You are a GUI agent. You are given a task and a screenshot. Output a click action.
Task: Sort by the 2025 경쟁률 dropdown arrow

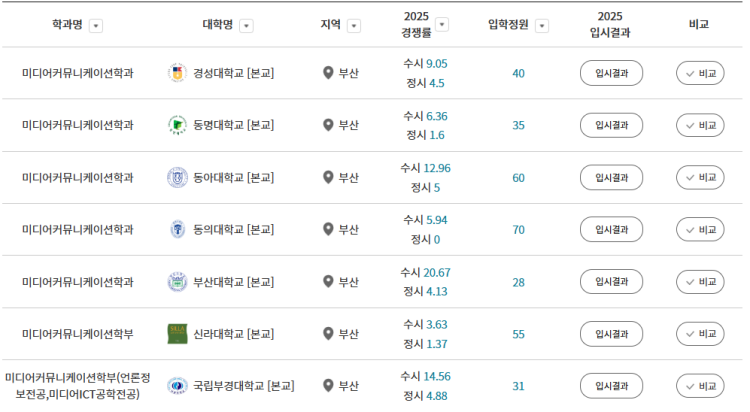[x=442, y=24]
